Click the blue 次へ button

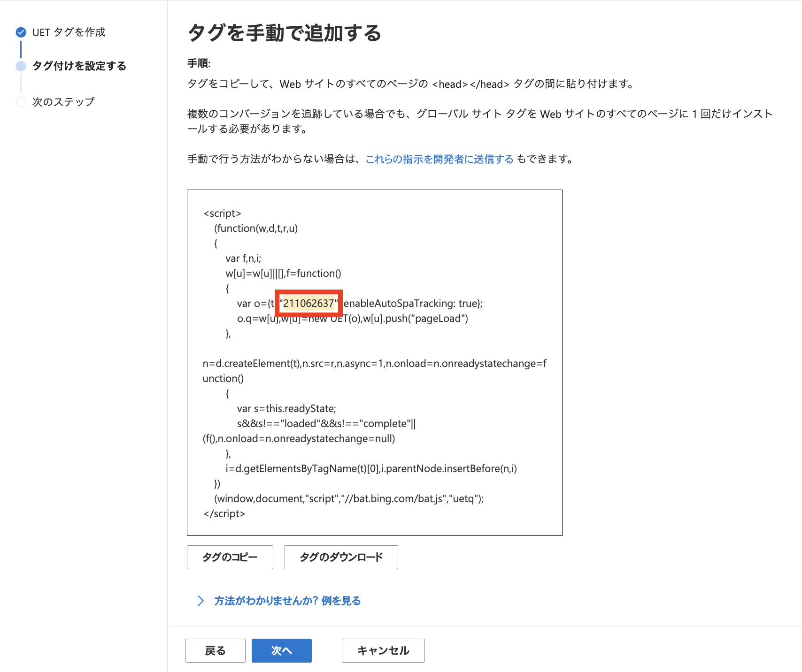[282, 650]
